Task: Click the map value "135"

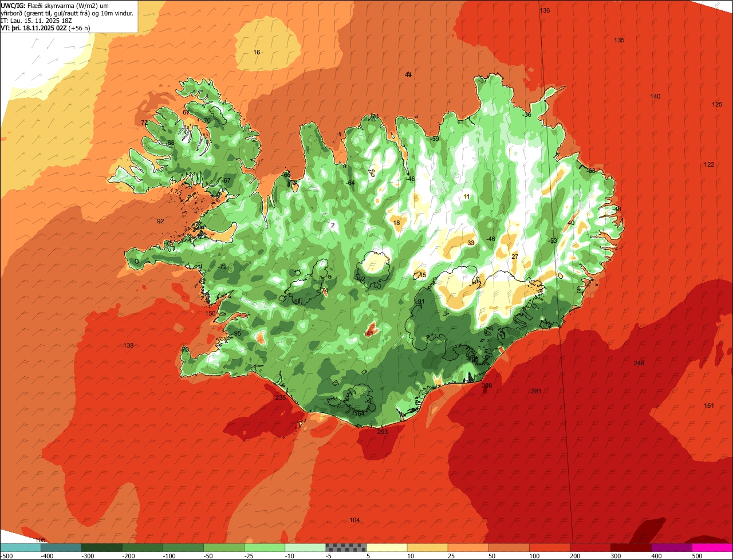Action: click(619, 40)
